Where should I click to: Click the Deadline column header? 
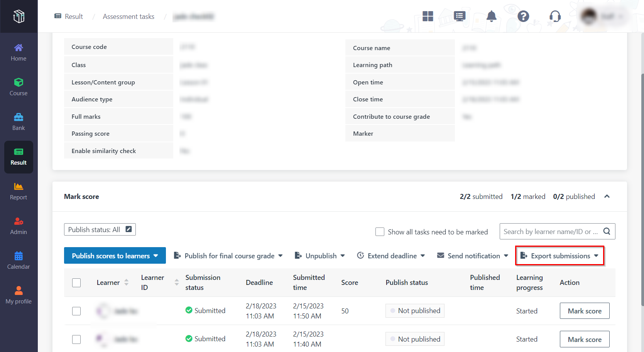[259, 283]
